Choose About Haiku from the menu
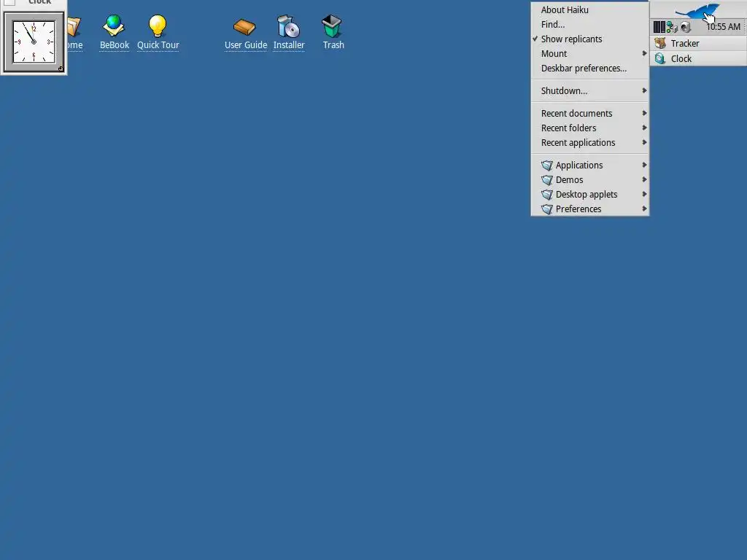The width and height of the screenshot is (747, 560). [590, 10]
